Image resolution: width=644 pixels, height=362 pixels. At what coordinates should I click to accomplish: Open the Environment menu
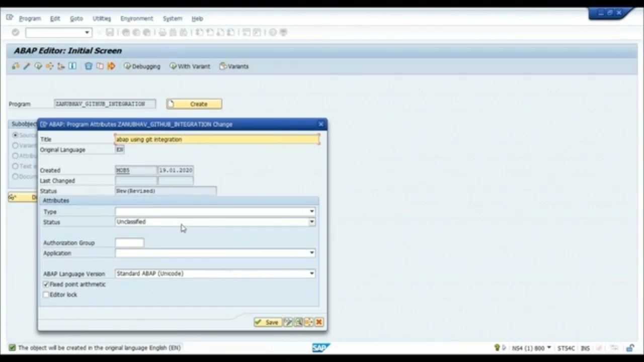click(136, 19)
